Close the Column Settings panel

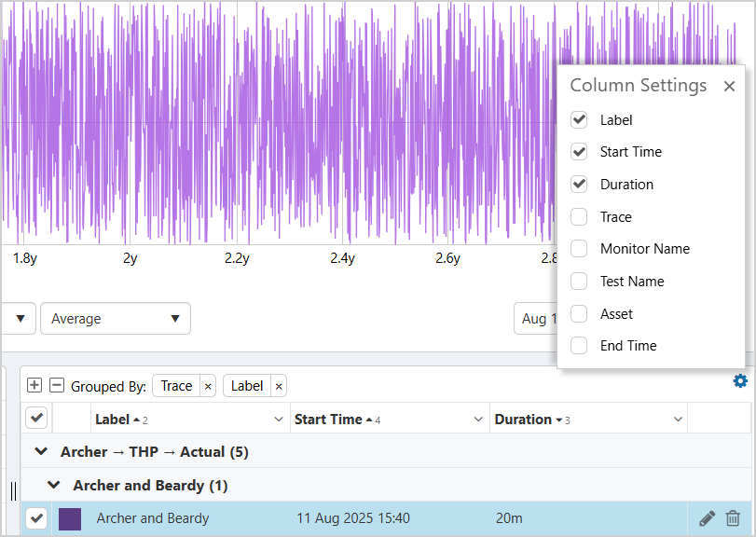coord(729,87)
